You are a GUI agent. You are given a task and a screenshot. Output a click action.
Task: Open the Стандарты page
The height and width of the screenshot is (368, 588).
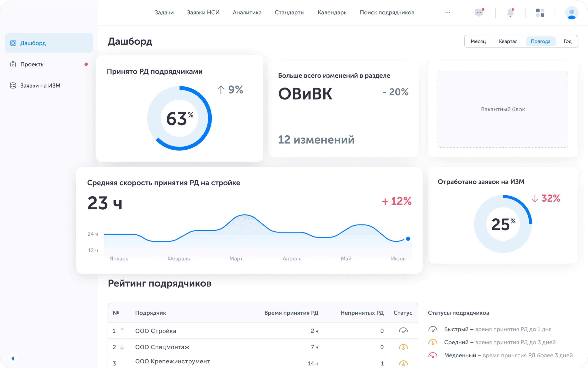[289, 12]
